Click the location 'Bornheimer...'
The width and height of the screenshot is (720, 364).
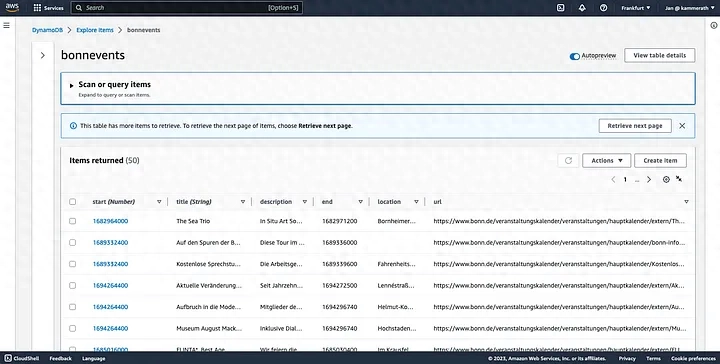(x=396, y=221)
